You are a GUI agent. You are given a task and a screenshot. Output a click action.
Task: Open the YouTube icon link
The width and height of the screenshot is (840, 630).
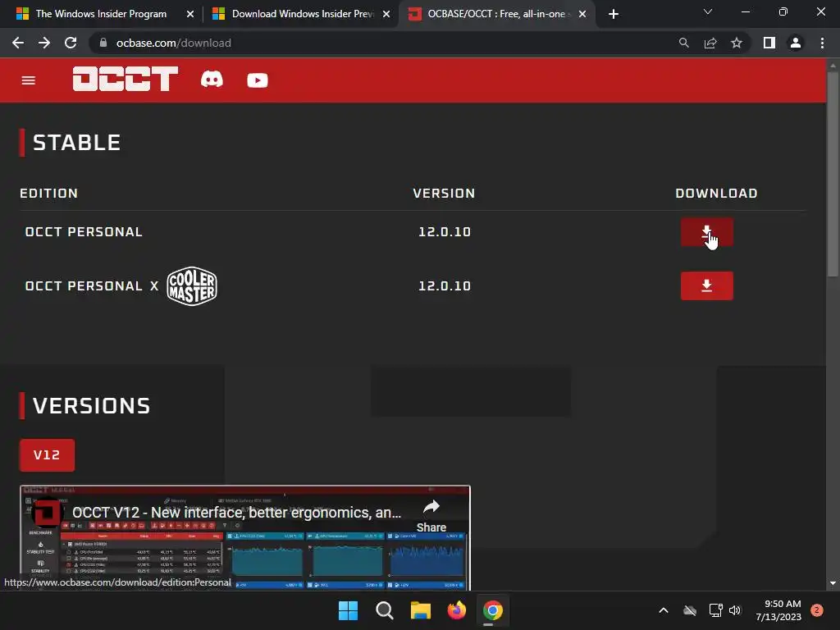257,80
